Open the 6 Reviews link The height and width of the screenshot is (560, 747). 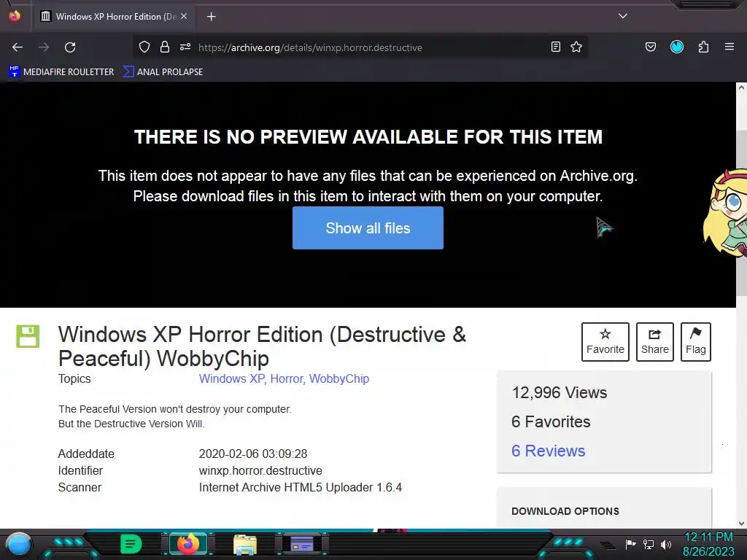click(x=548, y=451)
